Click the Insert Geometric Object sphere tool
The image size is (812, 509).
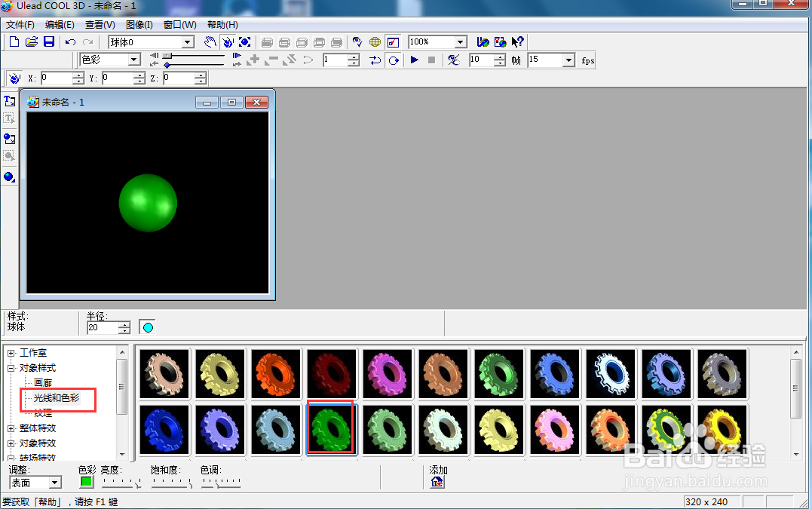click(9, 177)
